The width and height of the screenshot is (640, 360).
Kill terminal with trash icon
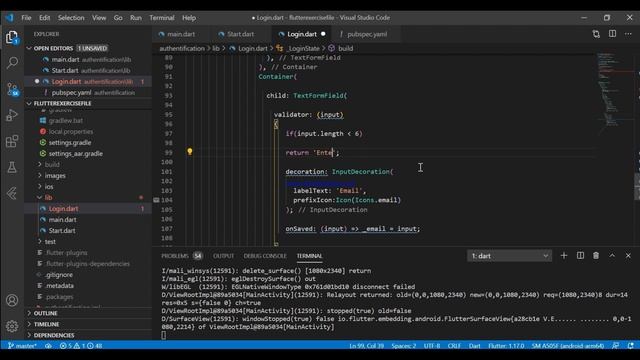tap(596, 256)
